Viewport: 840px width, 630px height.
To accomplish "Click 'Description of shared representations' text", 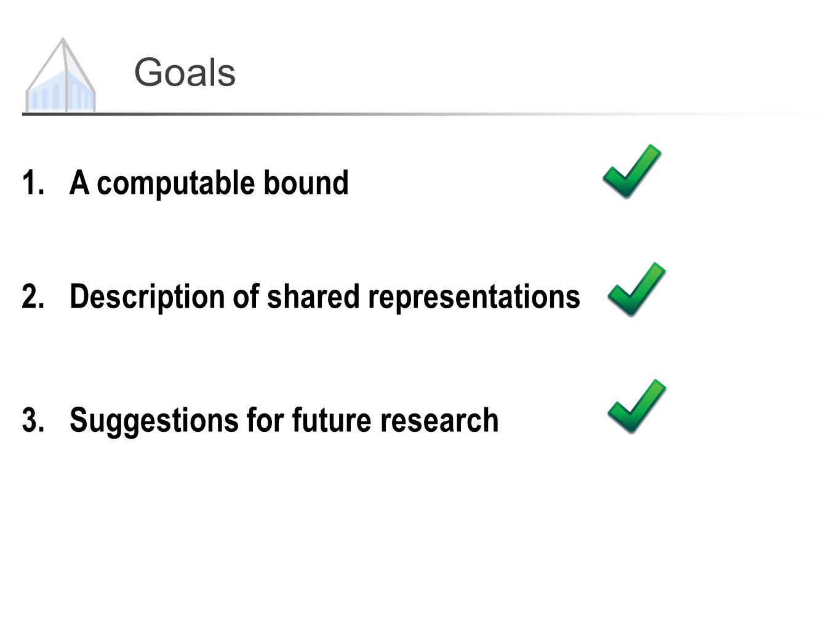I will coord(325,297).
